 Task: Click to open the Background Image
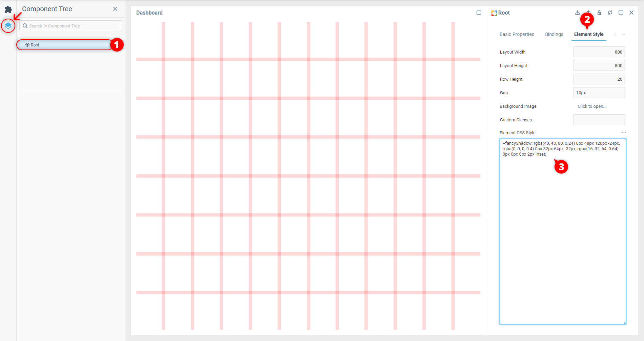pyautogui.click(x=592, y=106)
